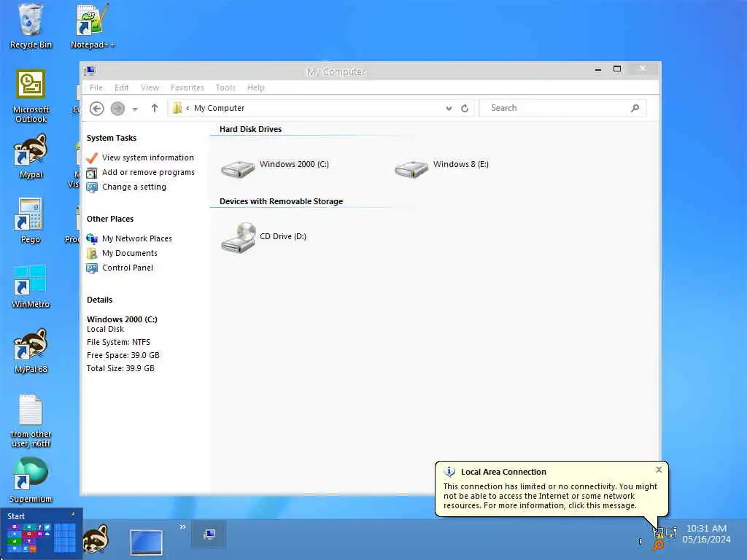Click the Back arrow in My Computer
The image size is (747, 560).
click(97, 109)
